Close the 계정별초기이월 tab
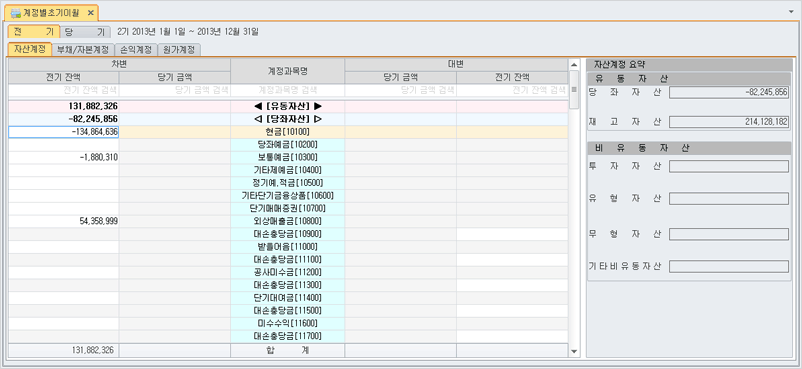The height and width of the screenshot is (369, 802). click(x=91, y=13)
